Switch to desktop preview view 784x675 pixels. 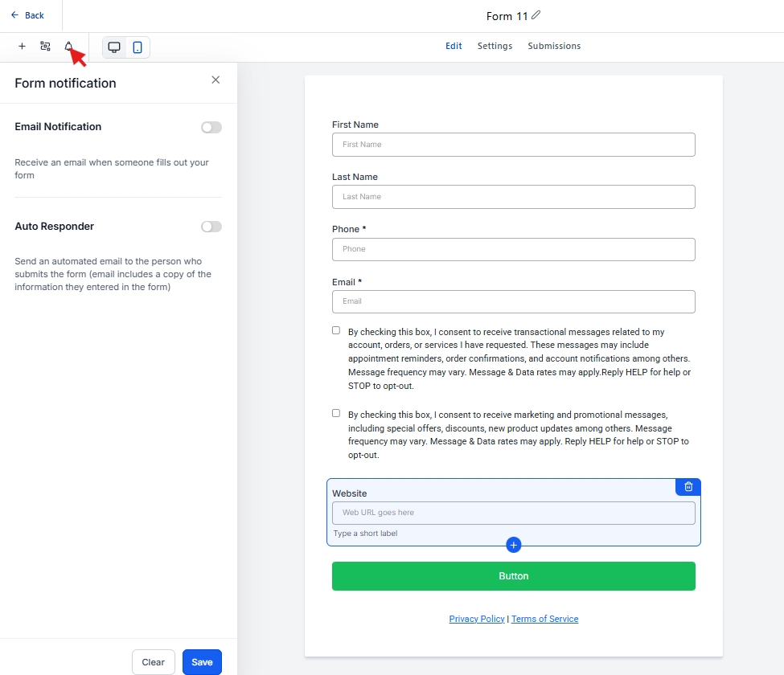pyautogui.click(x=114, y=47)
